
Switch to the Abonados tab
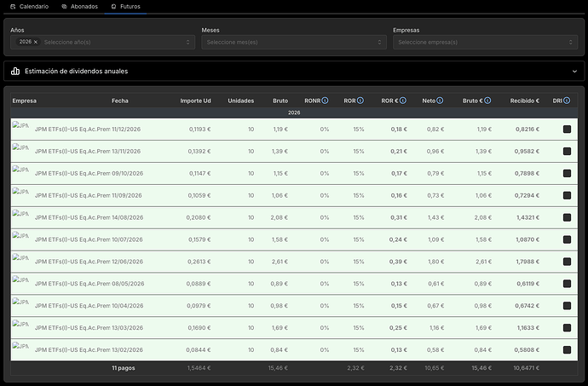click(x=79, y=6)
